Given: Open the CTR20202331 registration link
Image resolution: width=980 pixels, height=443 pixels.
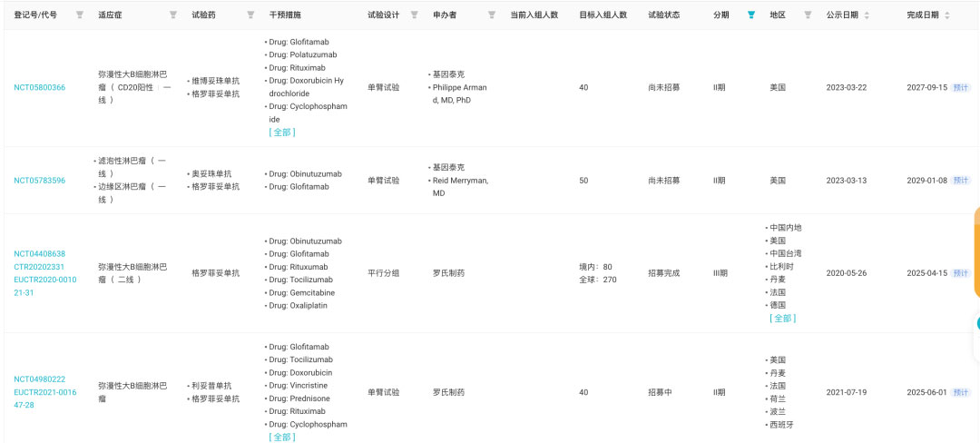Looking at the screenshot, I should click(x=39, y=267).
